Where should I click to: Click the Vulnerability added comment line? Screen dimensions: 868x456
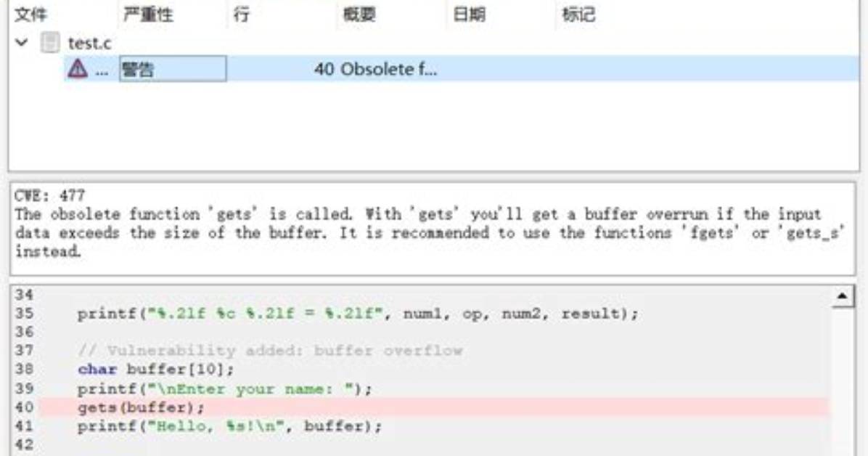pos(270,350)
